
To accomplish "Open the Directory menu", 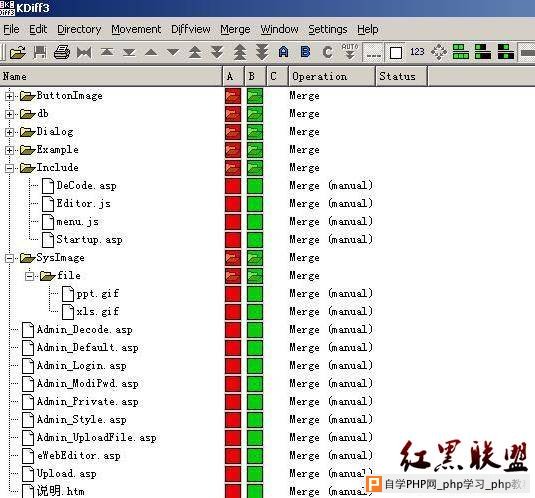I will 79,30.
